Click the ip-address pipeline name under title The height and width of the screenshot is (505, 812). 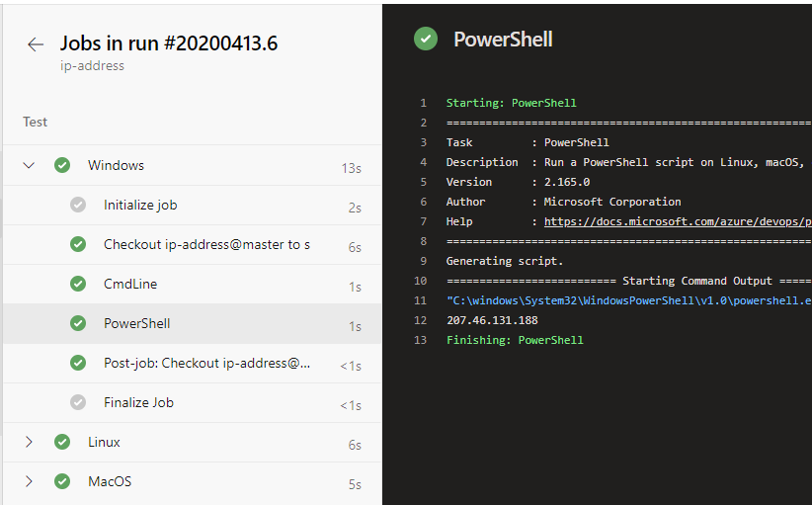coord(92,66)
